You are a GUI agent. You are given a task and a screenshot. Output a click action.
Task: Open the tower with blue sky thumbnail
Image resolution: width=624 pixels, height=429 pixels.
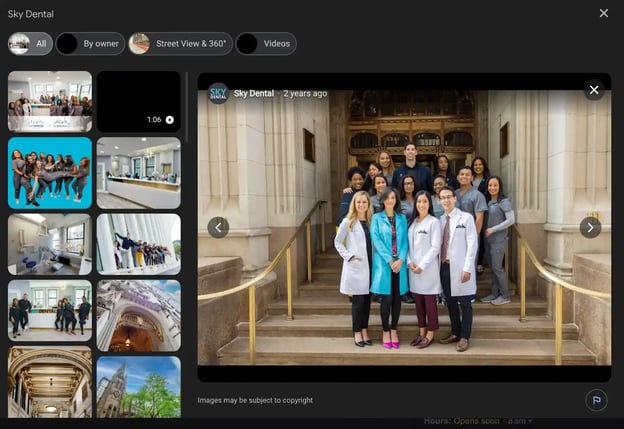tap(139, 386)
